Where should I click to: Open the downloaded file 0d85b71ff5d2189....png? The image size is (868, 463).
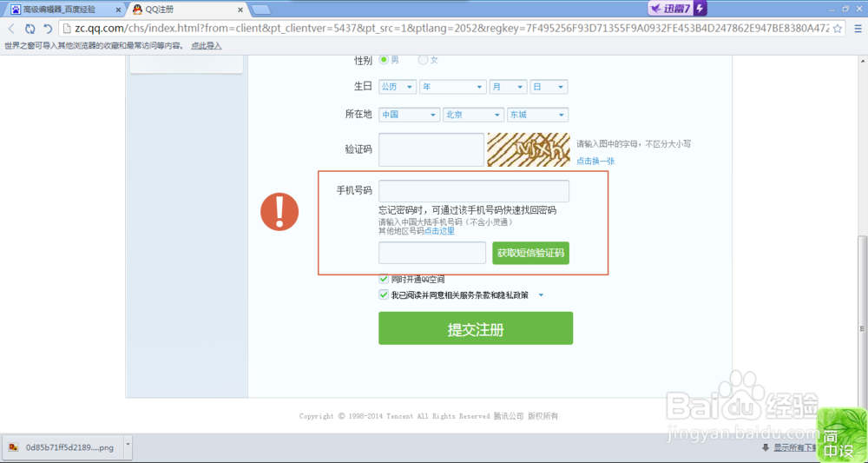click(x=62, y=447)
